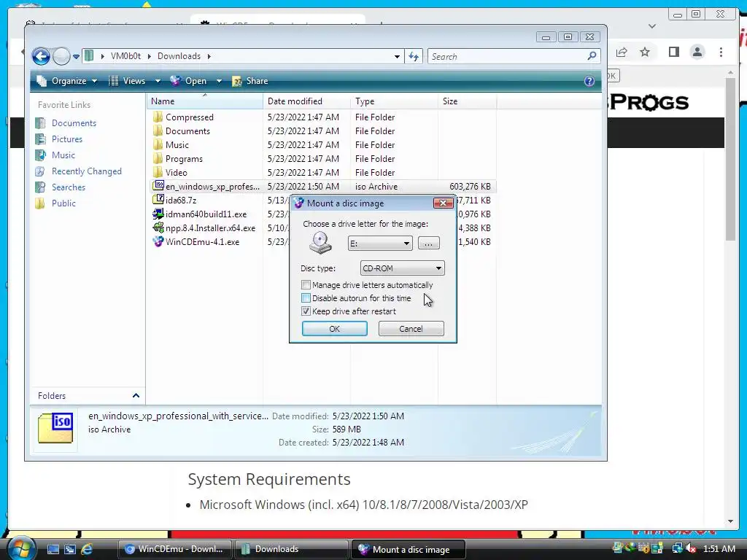The width and height of the screenshot is (747, 560).
Task: Toggle the Chrome side panel icon
Action: (x=673, y=52)
